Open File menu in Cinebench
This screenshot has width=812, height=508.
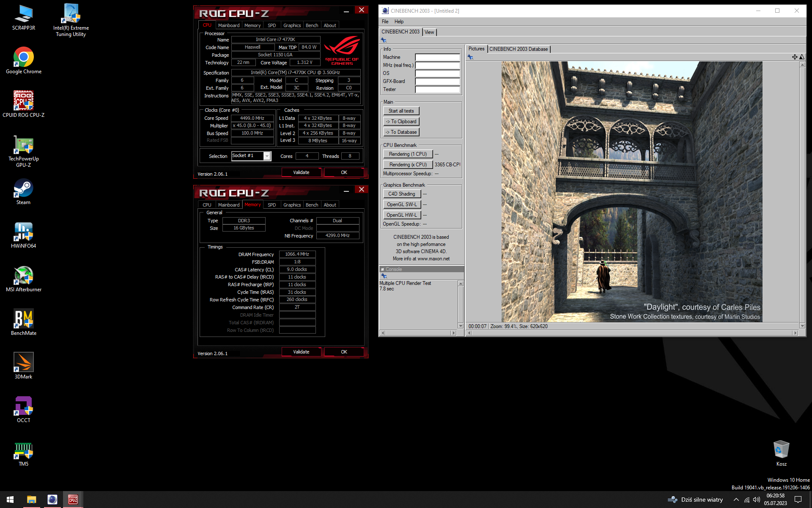coord(385,22)
